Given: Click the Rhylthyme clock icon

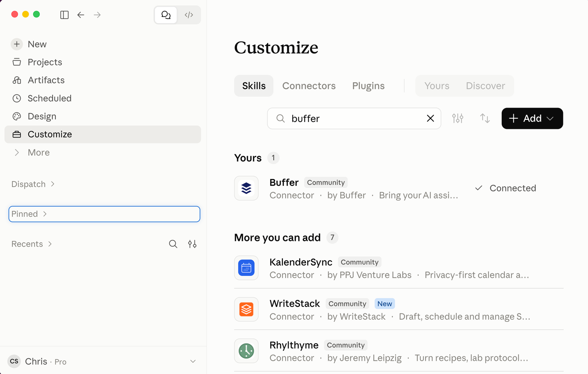Looking at the screenshot, I should tap(246, 351).
